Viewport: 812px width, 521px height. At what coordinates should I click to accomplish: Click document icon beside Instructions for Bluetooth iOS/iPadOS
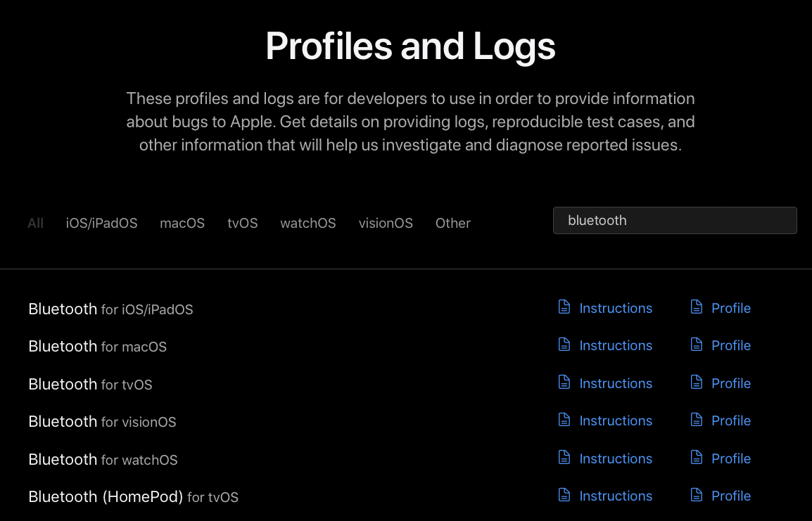coord(564,307)
